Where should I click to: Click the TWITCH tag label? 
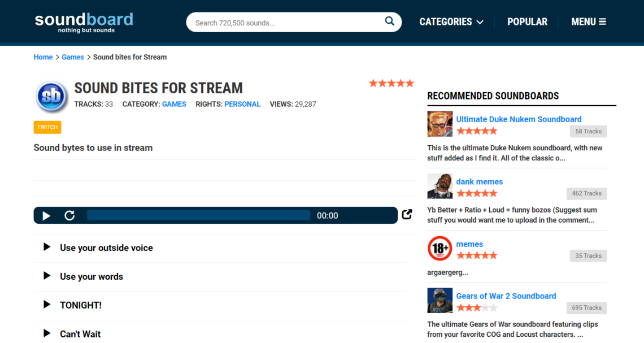(47, 127)
